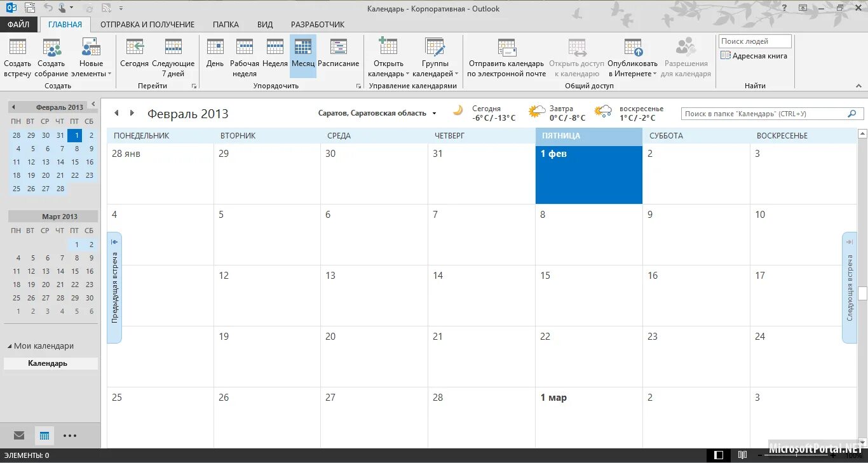The width and height of the screenshot is (868, 463).
Task: Open the ВИД ribbon tab
Action: [265, 24]
